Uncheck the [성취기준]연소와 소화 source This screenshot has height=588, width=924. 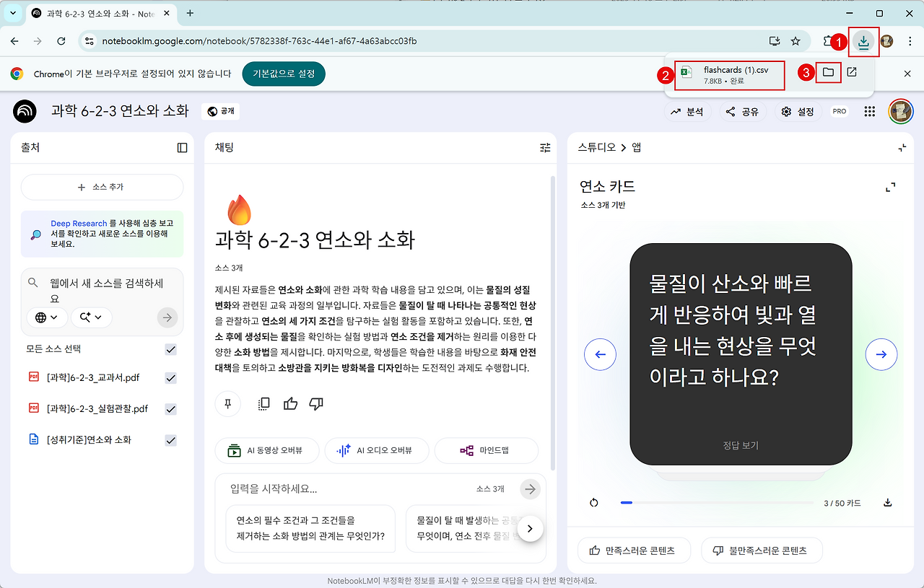171,440
